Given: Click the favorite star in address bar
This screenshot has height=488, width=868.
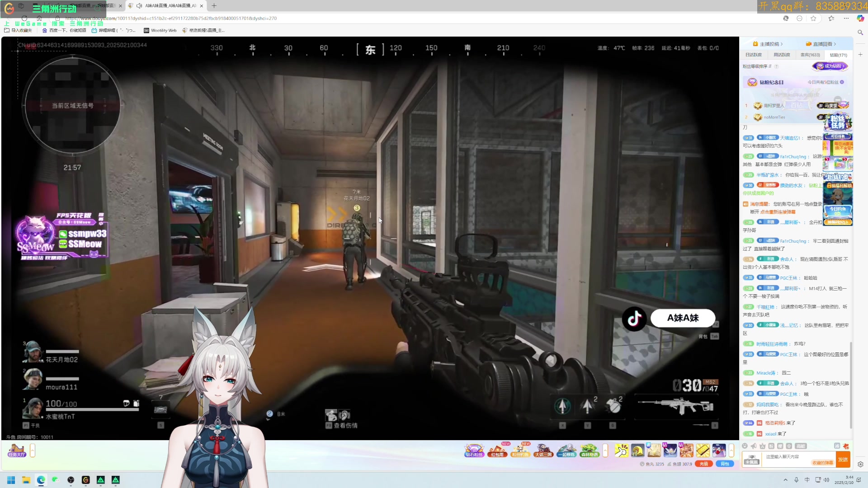Looking at the screenshot, I should 814,18.
